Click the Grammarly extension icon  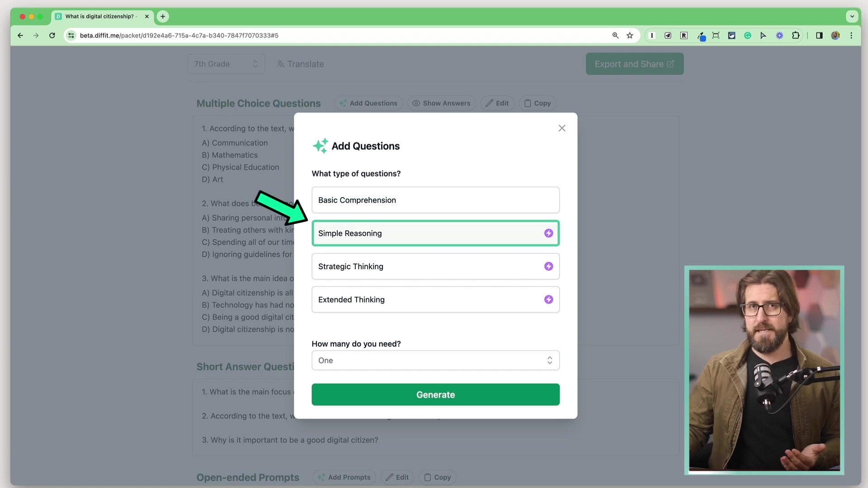pos(747,35)
